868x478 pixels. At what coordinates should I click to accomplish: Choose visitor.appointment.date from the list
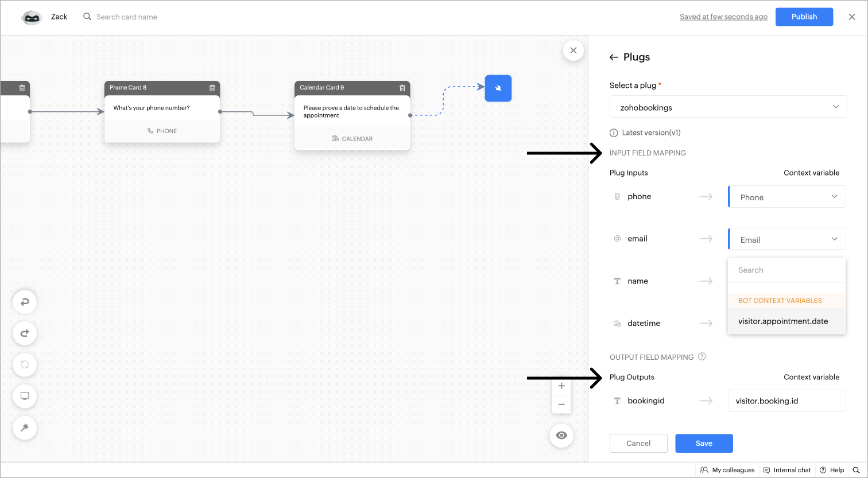coord(783,321)
